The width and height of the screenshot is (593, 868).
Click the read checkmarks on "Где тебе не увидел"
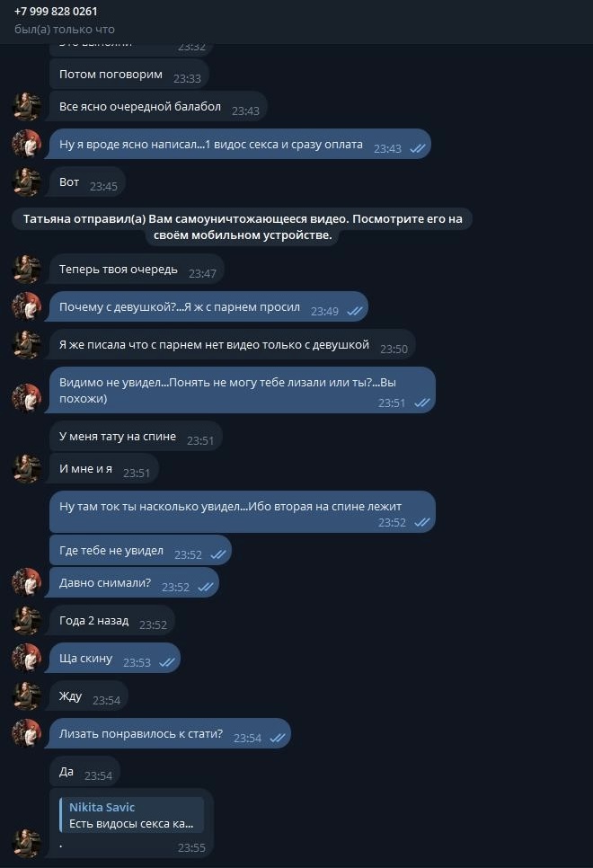(x=217, y=554)
